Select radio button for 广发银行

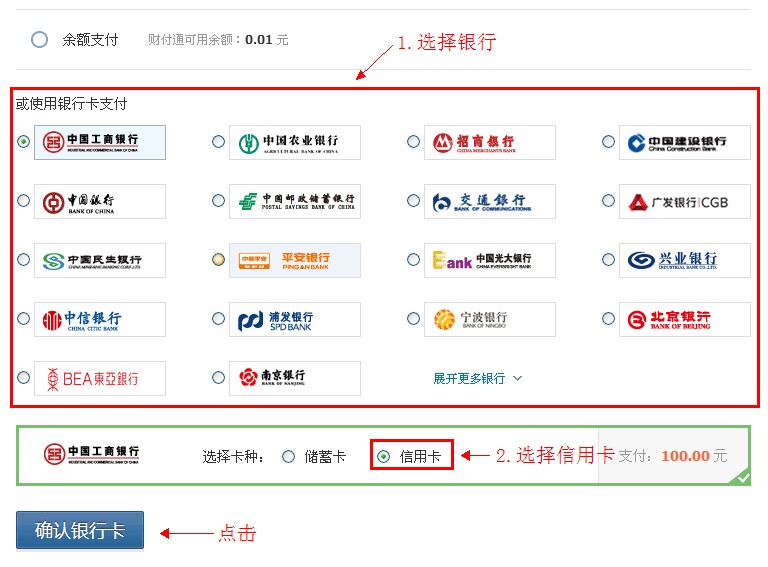coord(608,201)
